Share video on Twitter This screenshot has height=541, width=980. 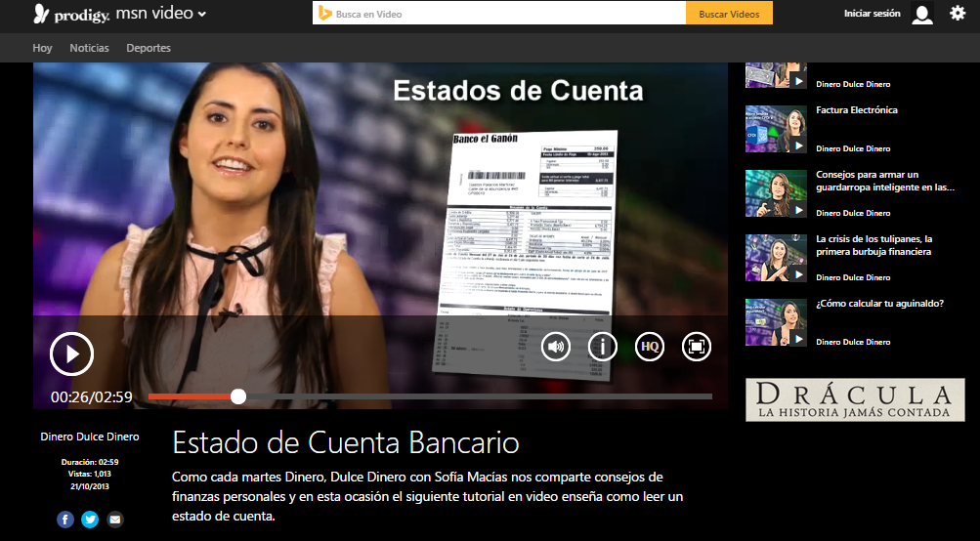(90, 520)
